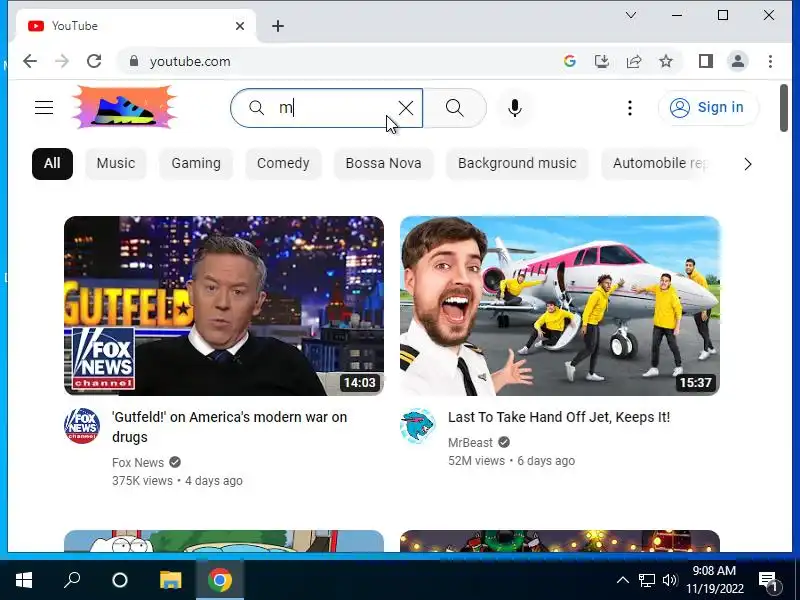The width and height of the screenshot is (800, 600).
Task: Select the Background music chip
Action: click(x=517, y=164)
